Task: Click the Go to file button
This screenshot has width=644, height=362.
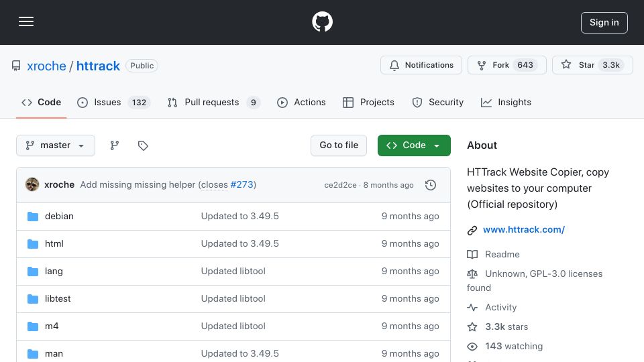Action: [x=339, y=145]
